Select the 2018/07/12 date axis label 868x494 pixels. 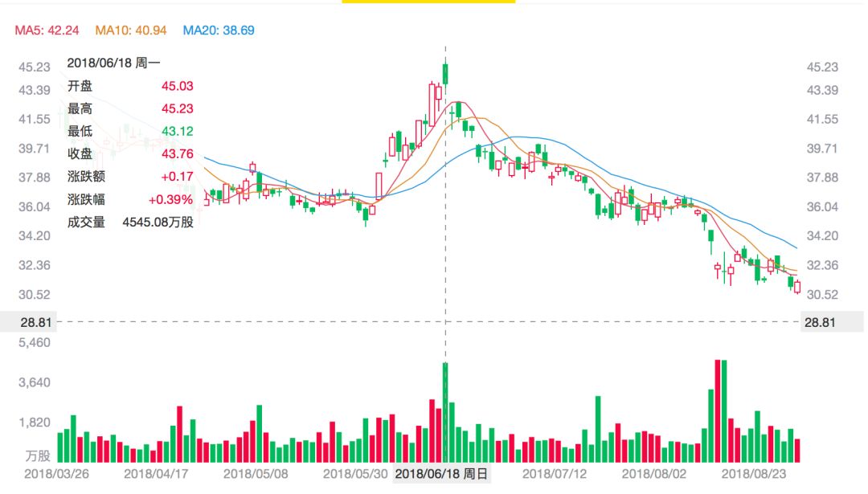coord(555,475)
